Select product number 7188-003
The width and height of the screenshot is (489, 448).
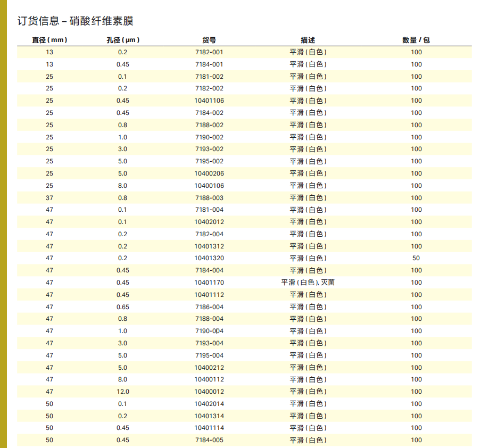point(209,198)
